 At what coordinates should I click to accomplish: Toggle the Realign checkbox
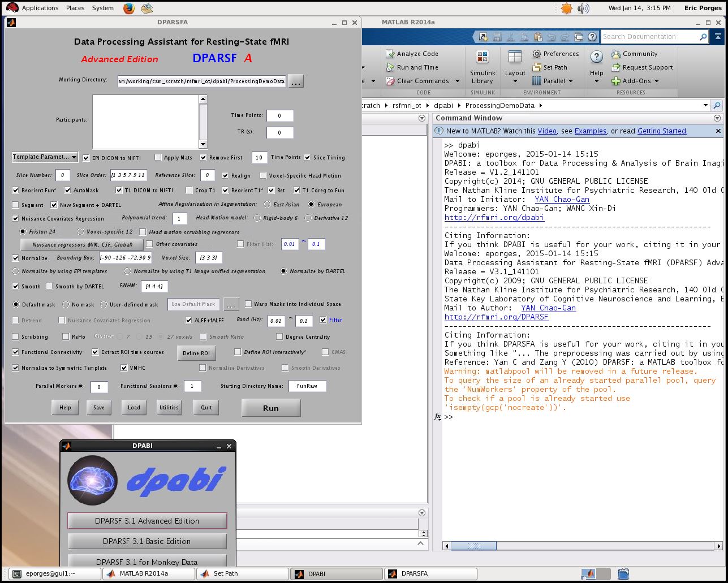coord(225,175)
